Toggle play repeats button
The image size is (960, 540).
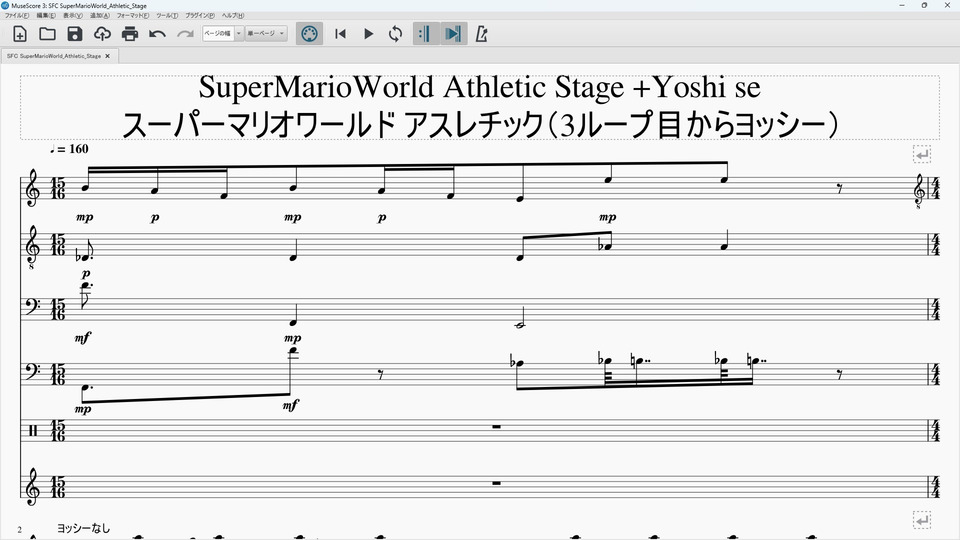tap(425, 34)
